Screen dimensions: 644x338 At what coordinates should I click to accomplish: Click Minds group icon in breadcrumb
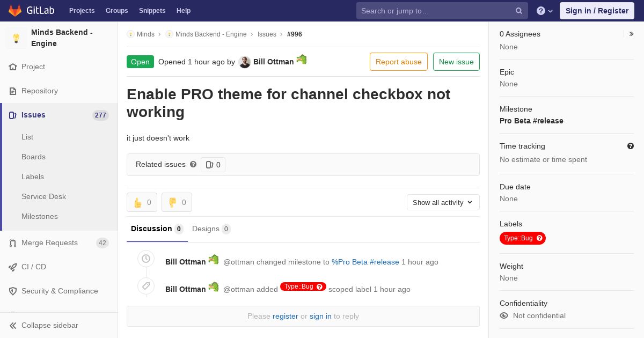point(130,34)
